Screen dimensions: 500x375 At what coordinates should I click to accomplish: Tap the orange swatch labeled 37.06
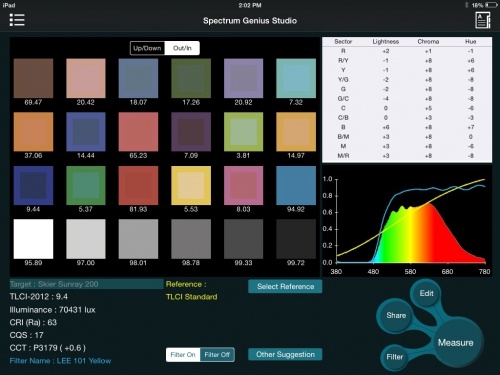pos(33,132)
